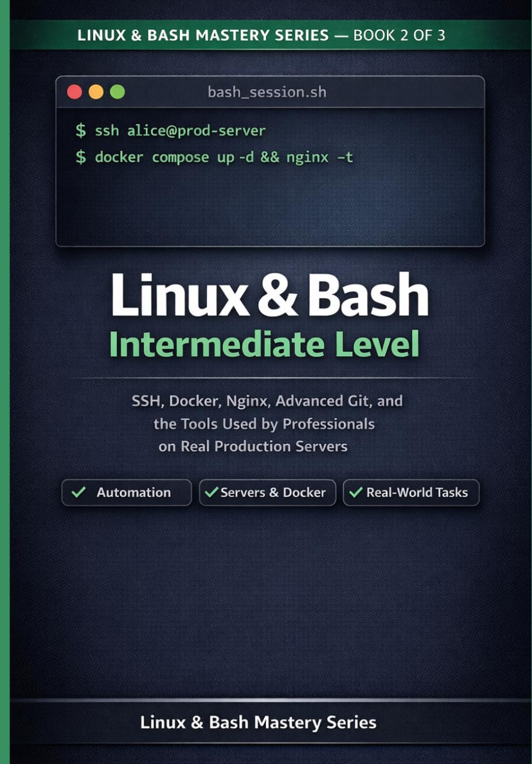Click the 'Linux & Bash' main title
The image size is (532, 764).
point(270,295)
